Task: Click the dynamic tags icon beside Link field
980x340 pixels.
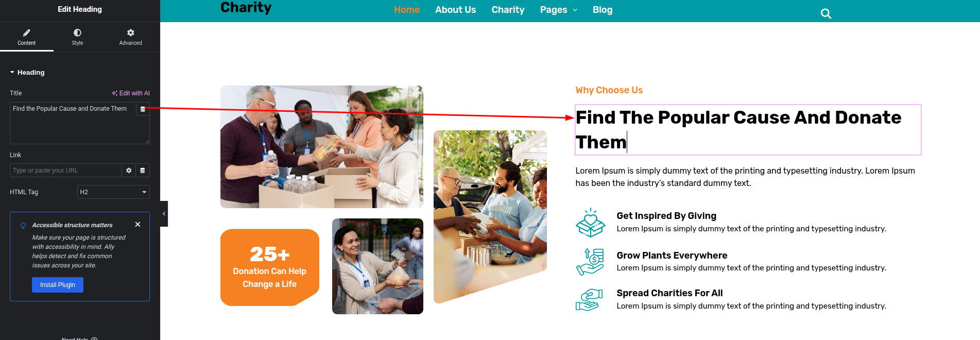Action: [143, 171]
